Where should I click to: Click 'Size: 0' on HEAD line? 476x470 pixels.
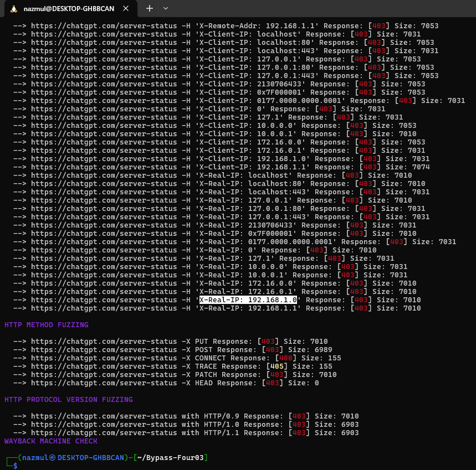(x=303, y=383)
